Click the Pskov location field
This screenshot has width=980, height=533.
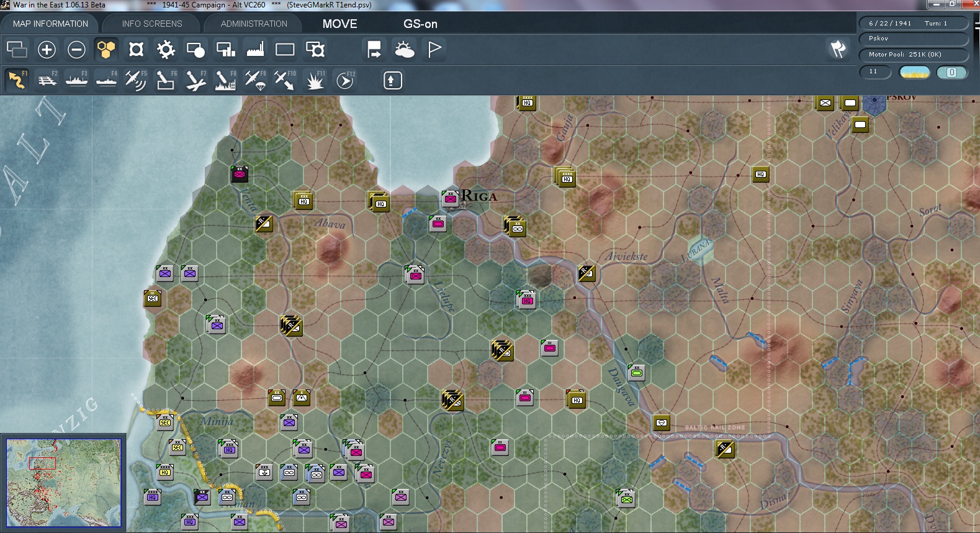[914, 39]
